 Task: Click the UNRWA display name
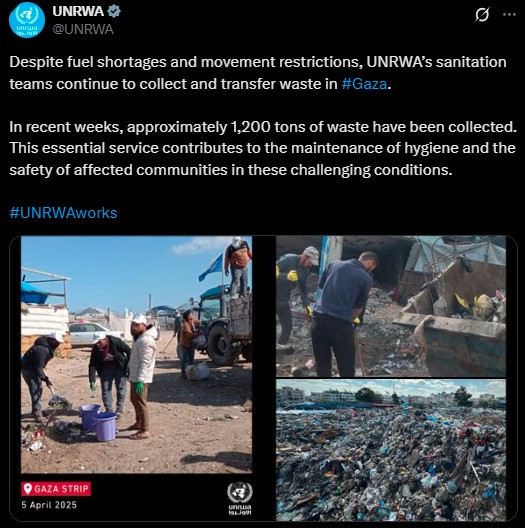[x=78, y=11]
